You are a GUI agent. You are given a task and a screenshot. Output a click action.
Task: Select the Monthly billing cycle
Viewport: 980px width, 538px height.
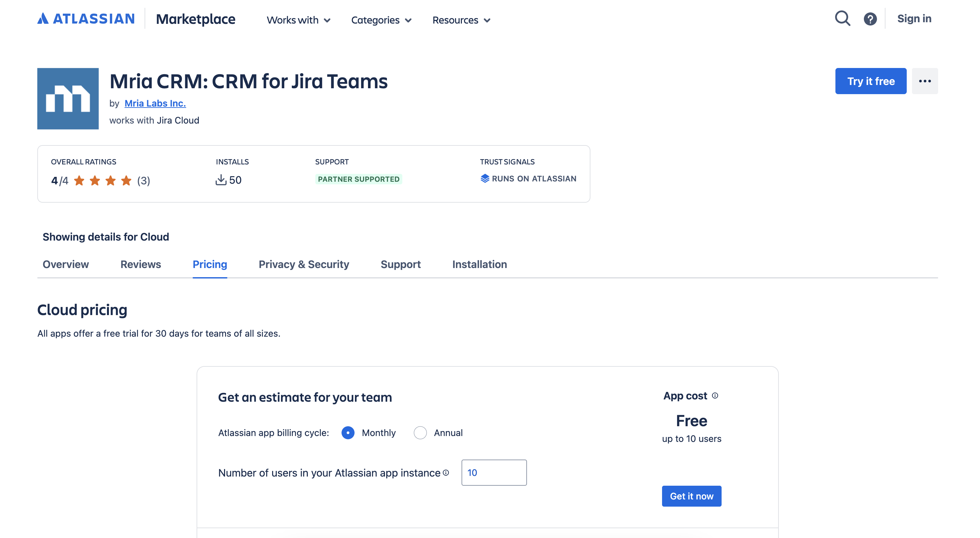coord(348,433)
